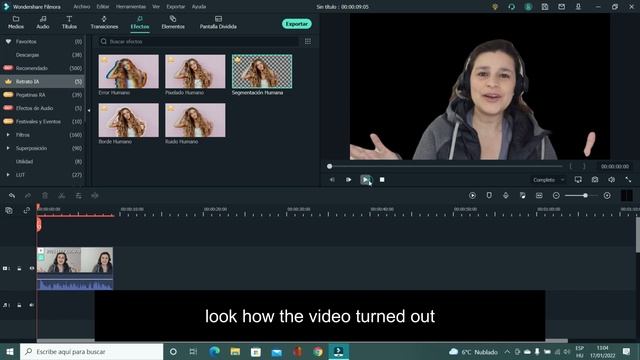The width and height of the screenshot is (640, 360).
Task: Stop the preview playback
Action: 382,180
